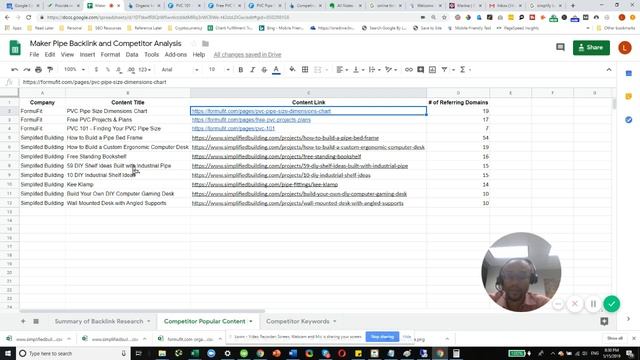Switch to Competitor Keywords sheet tab

click(298, 321)
